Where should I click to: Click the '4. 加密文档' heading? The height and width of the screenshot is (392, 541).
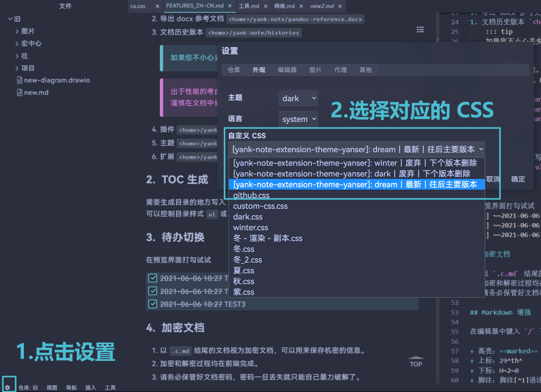tap(175, 328)
